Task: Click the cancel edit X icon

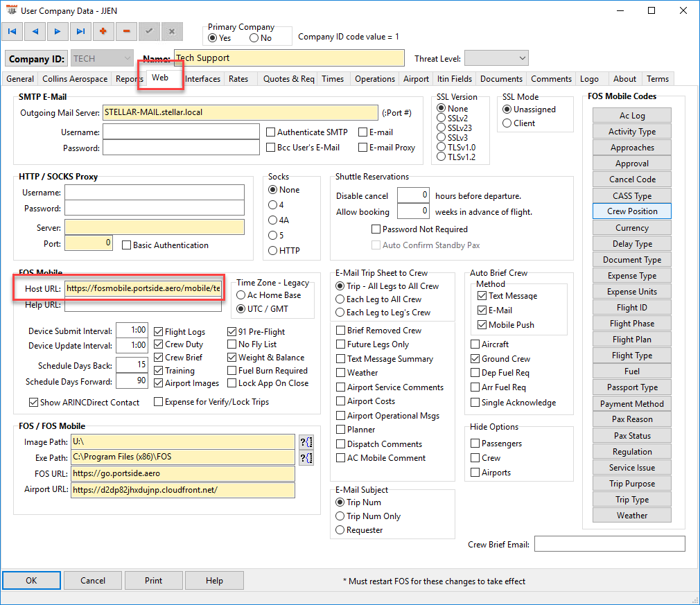Action: pyautogui.click(x=172, y=31)
